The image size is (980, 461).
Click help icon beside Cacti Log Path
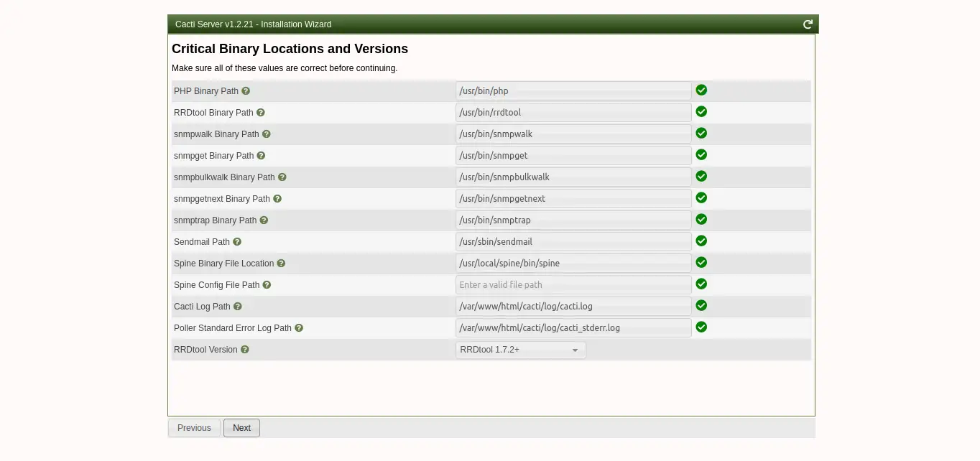coord(238,307)
